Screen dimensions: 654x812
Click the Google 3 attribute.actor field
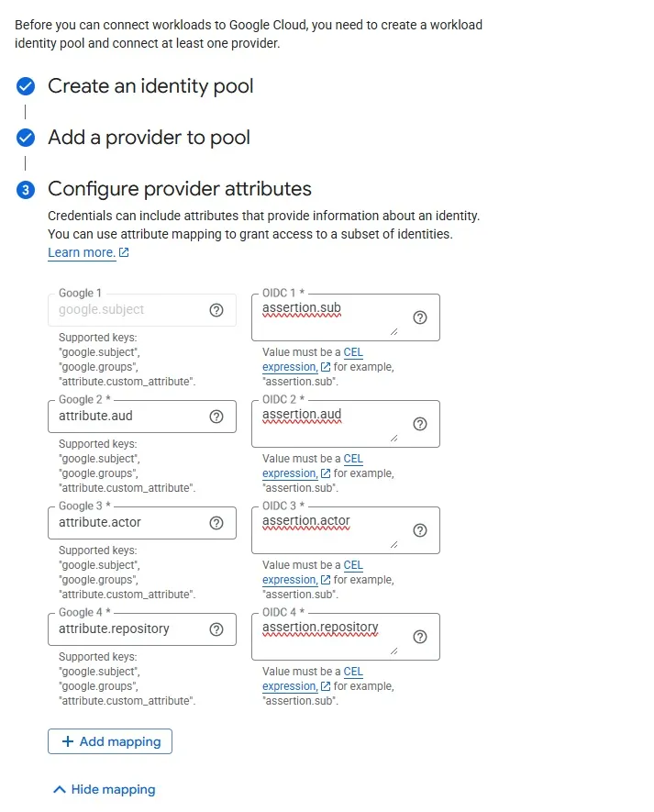pos(128,523)
